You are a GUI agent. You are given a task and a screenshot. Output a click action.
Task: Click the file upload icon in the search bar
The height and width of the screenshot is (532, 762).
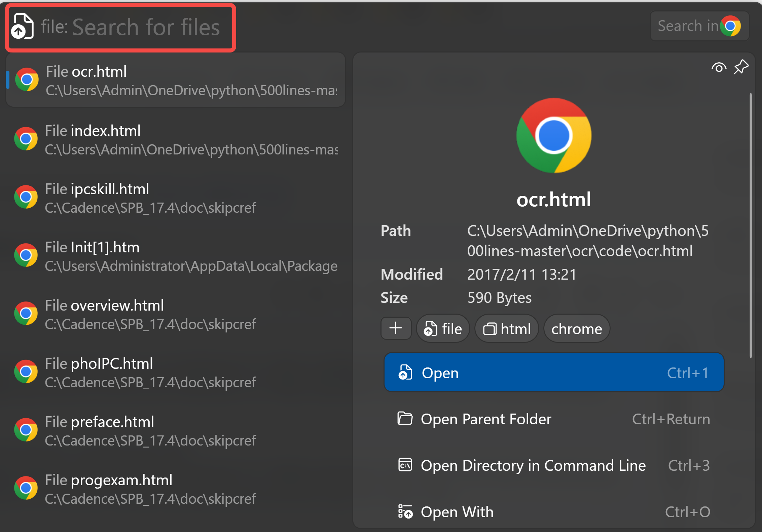tap(22, 27)
